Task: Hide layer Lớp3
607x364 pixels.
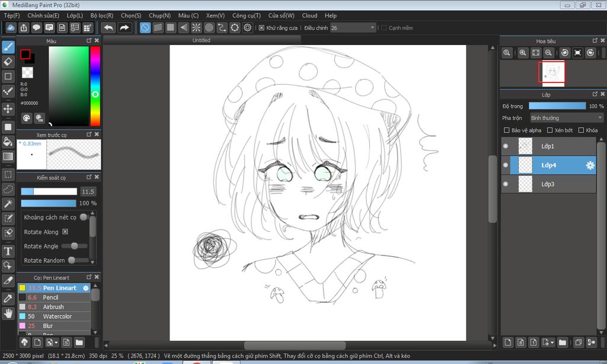Action: (506, 184)
